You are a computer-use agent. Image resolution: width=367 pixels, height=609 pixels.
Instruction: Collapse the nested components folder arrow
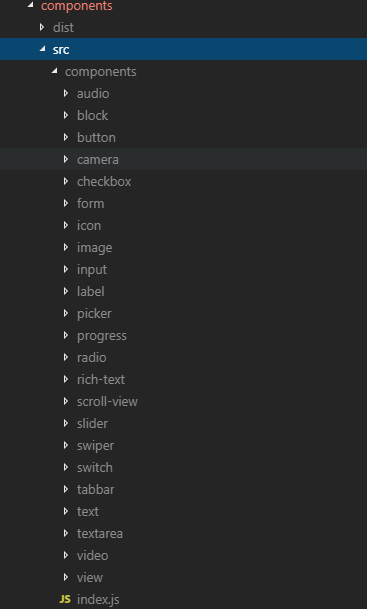coord(55,71)
